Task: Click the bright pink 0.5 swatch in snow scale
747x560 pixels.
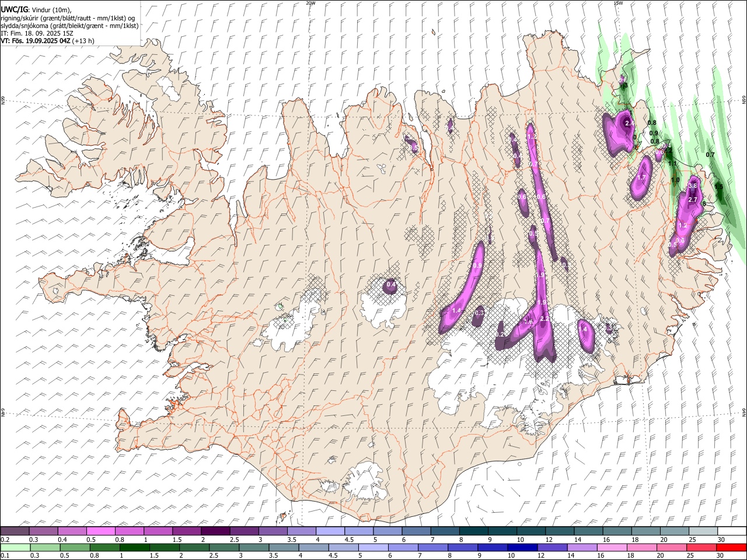Action: 101,531
